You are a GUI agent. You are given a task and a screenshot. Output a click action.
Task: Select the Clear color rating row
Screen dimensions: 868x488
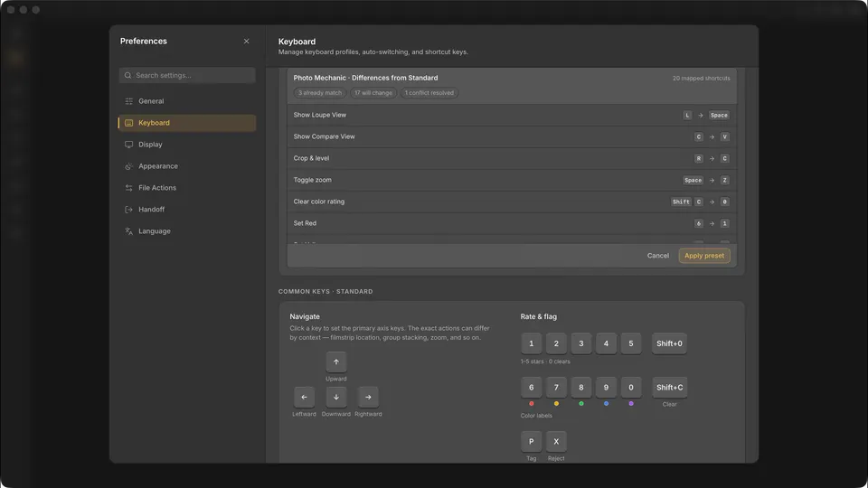pos(512,202)
